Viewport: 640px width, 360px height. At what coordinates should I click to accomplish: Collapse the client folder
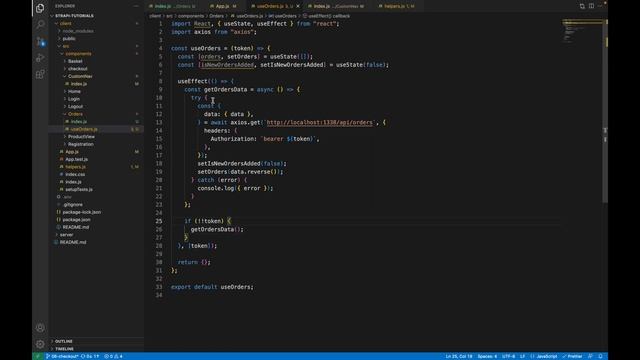(x=65, y=23)
